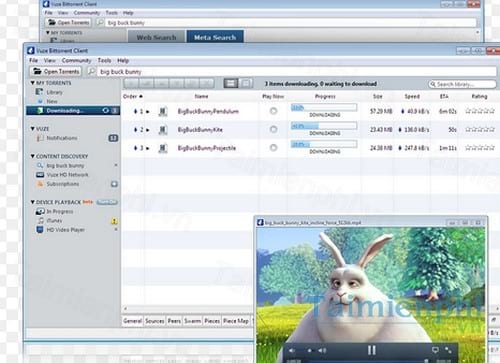Image resolution: width=500 pixels, height=363 pixels.
Task: Collapse MY TORRENTS in the back window
Action: (x=48, y=33)
